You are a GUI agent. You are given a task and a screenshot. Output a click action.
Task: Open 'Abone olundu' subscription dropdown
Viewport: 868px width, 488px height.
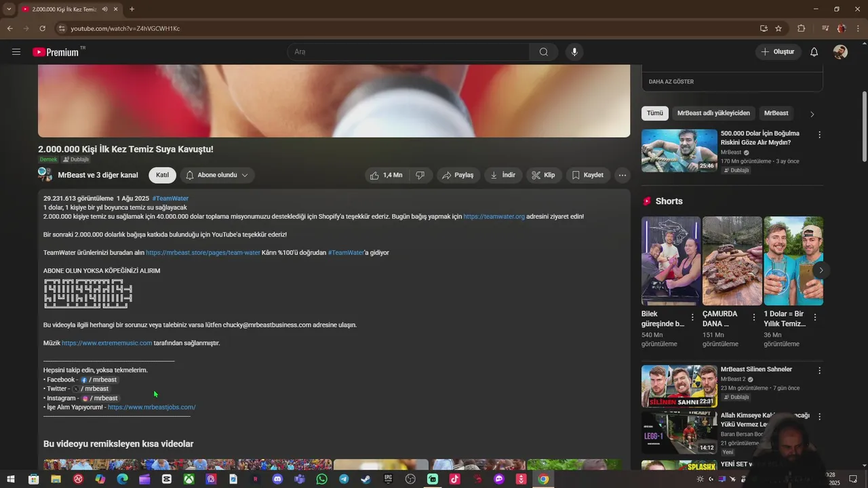pyautogui.click(x=217, y=175)
